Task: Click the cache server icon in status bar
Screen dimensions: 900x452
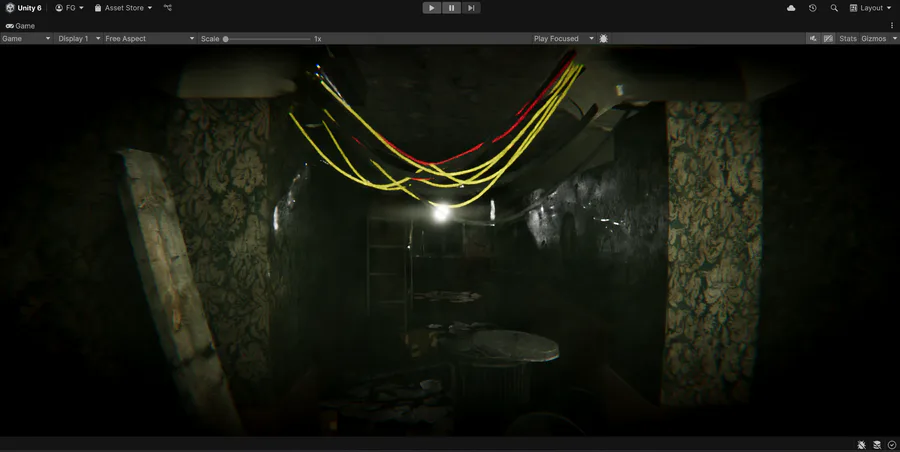Action: click(877, 445)
